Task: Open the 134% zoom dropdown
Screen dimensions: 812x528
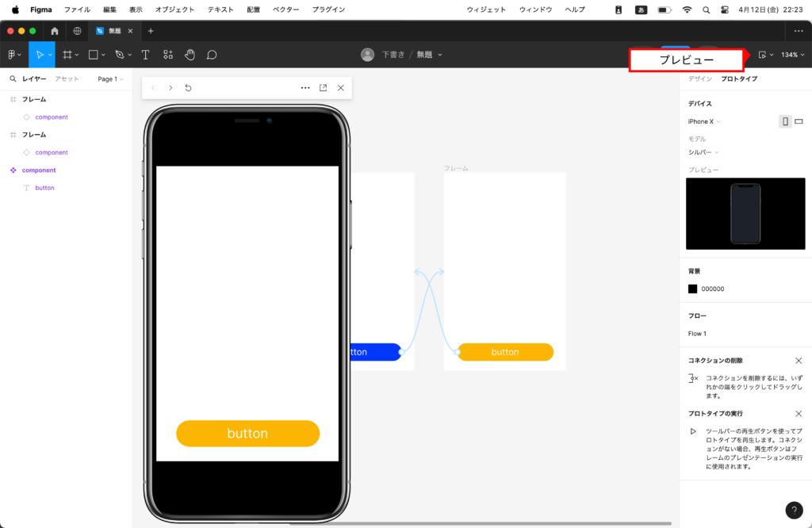Action: [792, 55]
